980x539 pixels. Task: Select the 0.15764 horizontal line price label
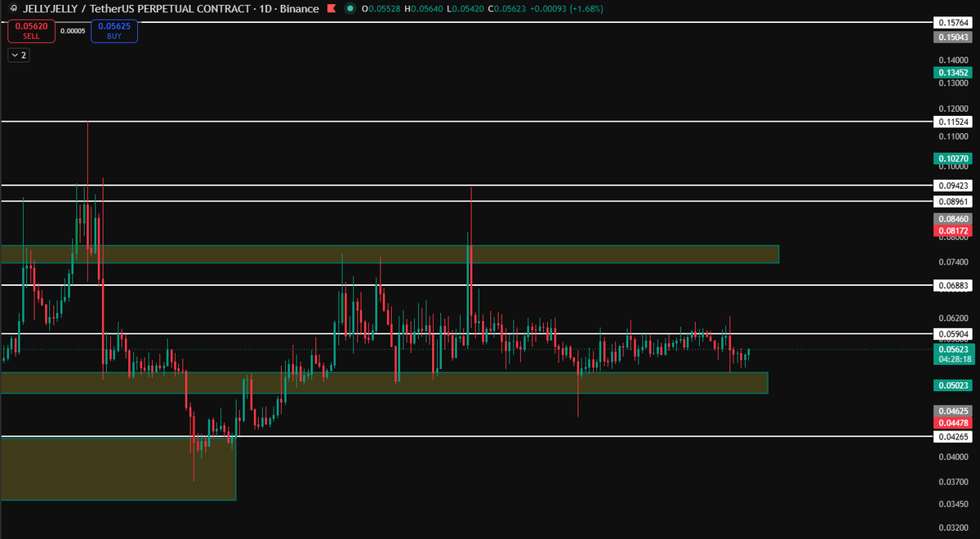(953, 23)
